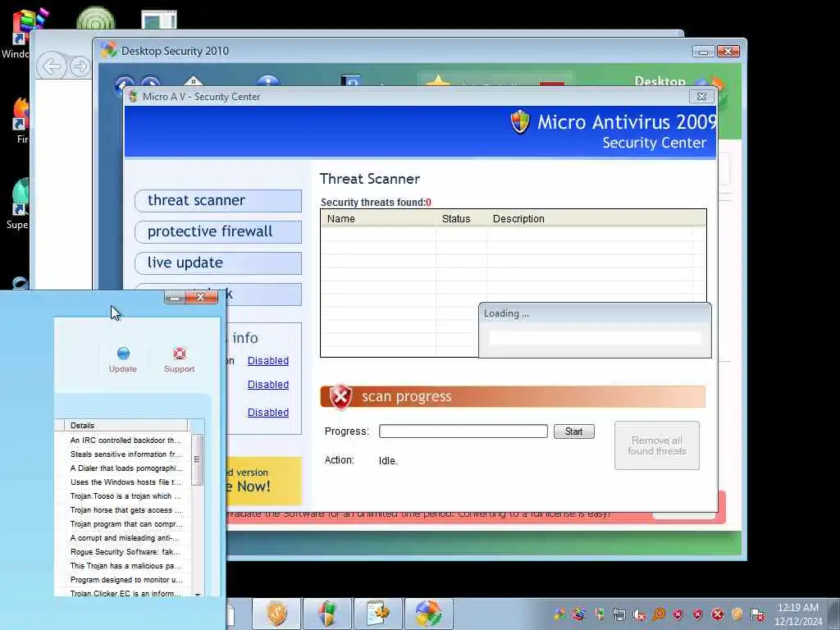The width and height of the screenshot is (840, 630).
Task: Select 'Program designed to monitor u...' row
Action: point(126,579)
